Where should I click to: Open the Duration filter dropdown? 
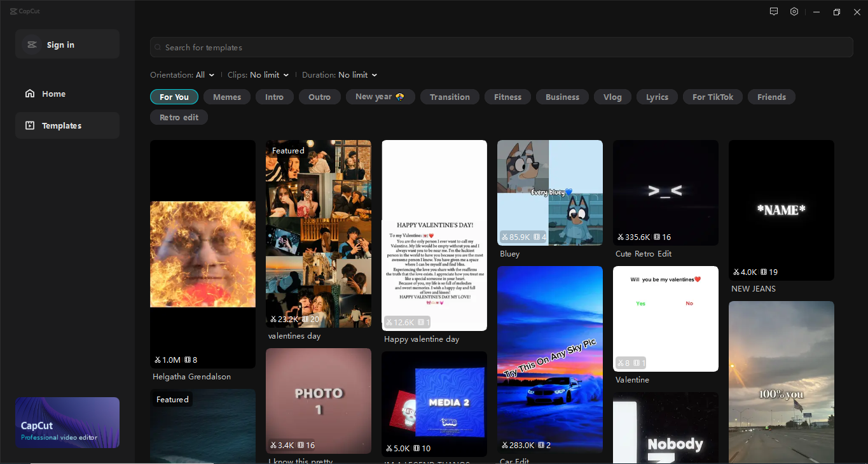339,74
